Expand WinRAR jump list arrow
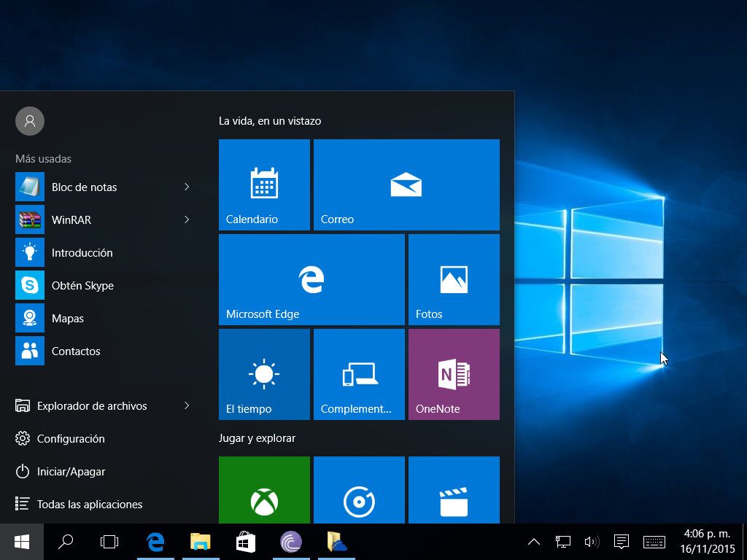 point(187,219)
